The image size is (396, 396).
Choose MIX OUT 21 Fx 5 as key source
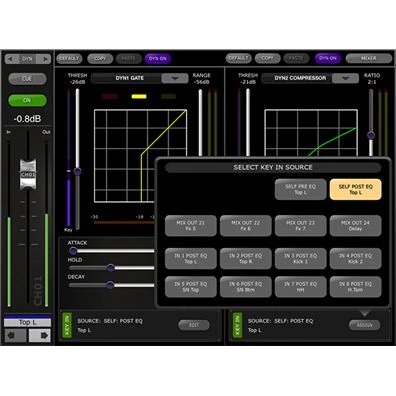click(x=191, y=226)
